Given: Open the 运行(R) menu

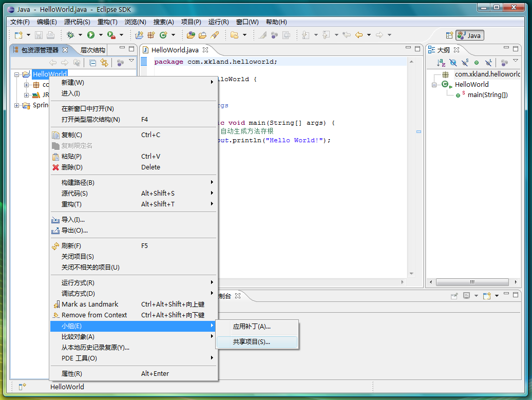Looking at the screenshot, I should [x=219, y=22].
